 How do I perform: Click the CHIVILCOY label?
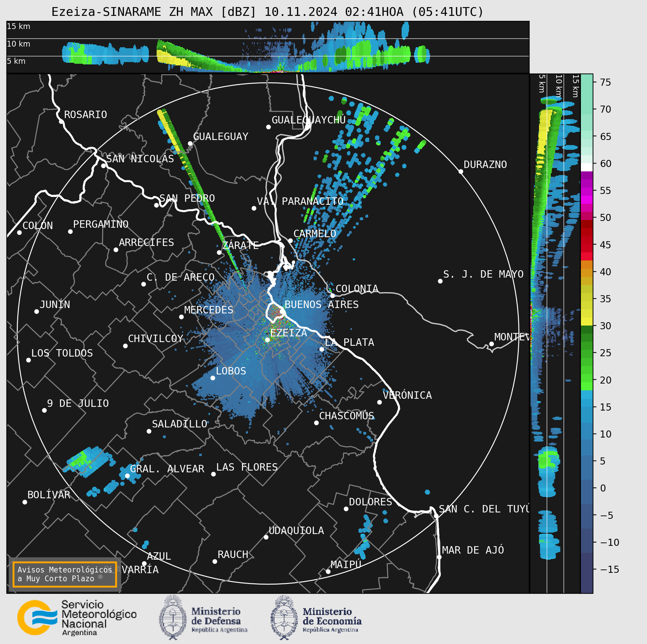point(156,339)
